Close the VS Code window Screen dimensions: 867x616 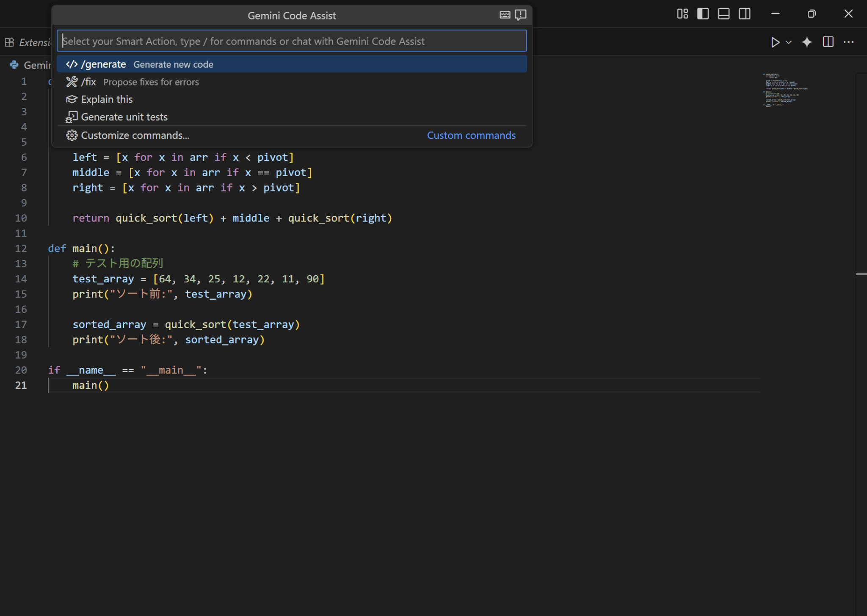tap(848, 14)
